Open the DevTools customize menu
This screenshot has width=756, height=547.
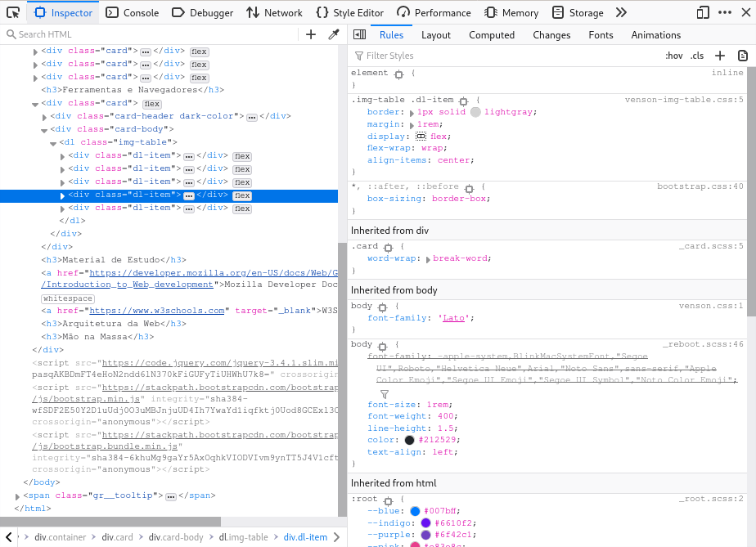pos(725,12)
